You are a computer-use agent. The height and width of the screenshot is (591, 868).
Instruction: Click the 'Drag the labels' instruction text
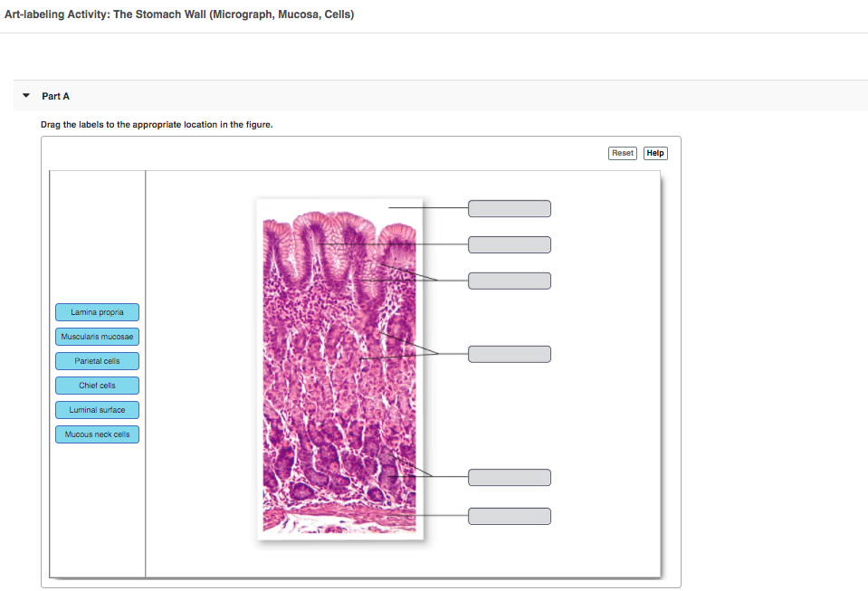(157, 125)
